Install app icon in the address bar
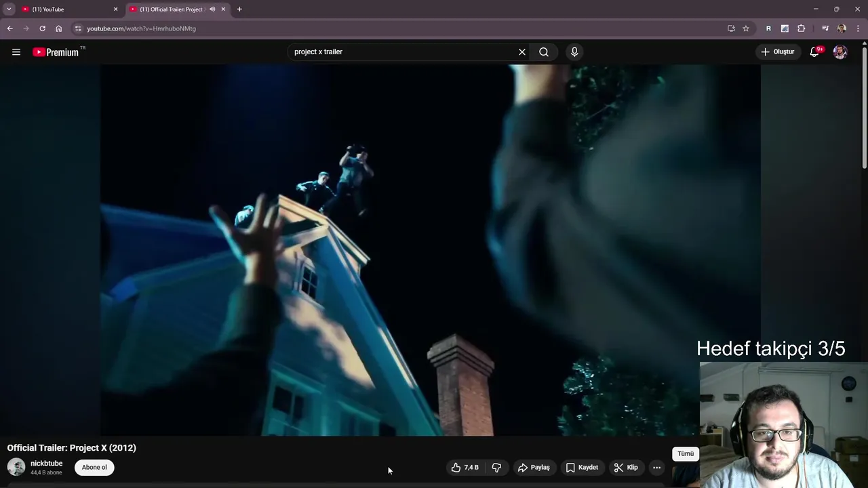The image size is (868, 488). pos(731,28)
